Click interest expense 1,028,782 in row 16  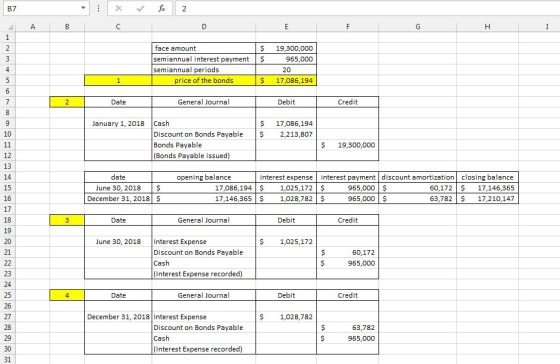[286, 199]
